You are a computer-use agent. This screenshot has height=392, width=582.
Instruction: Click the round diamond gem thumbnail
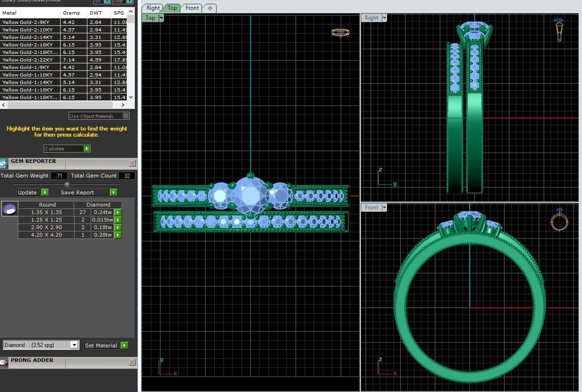coord(10,208)
